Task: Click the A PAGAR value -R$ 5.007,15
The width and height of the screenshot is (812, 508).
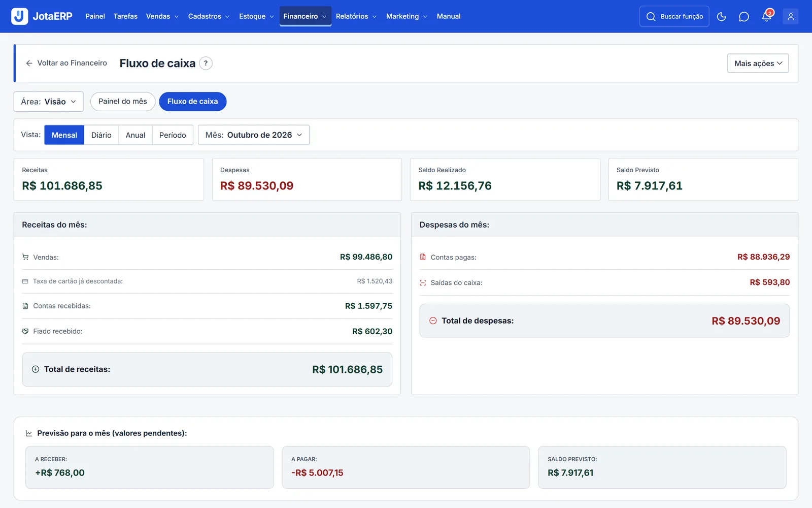Action: coord(317,473)
